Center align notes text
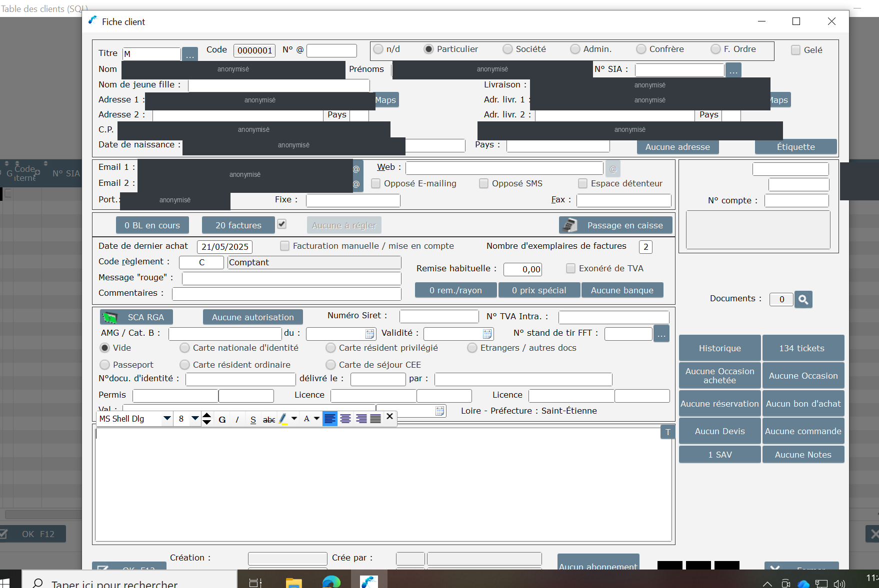 [345, 419]
